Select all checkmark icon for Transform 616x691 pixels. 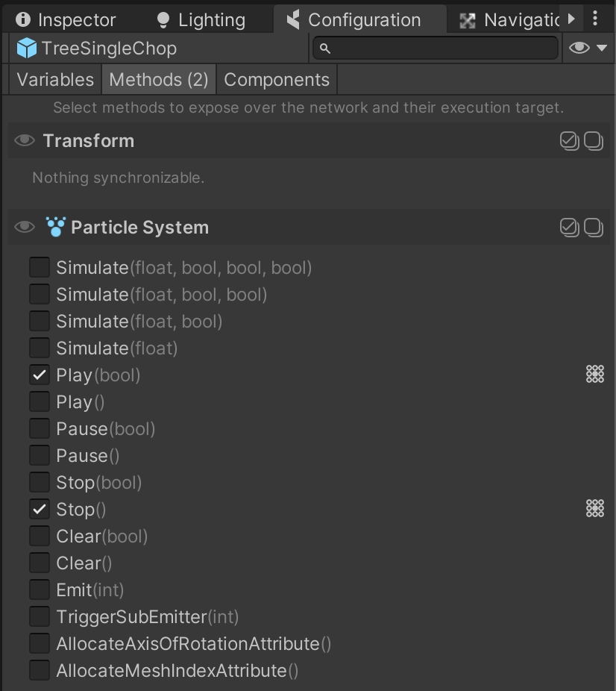click(569, 140)
